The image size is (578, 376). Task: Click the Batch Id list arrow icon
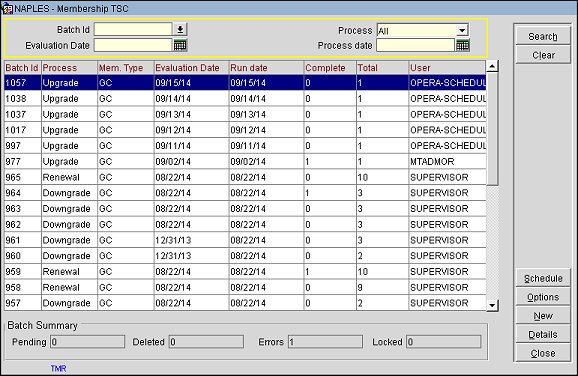click(180, 29)
